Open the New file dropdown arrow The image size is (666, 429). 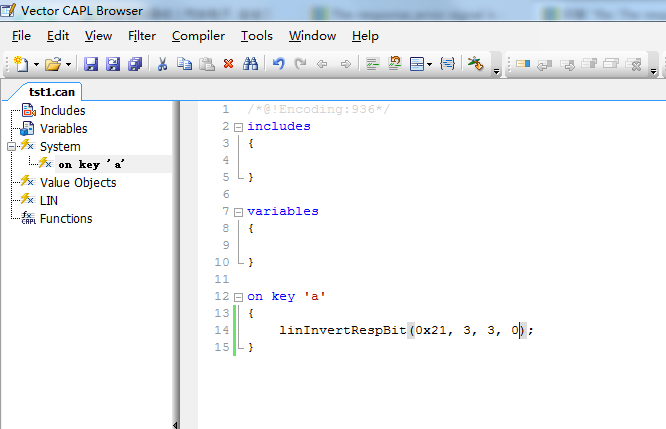point(37,65)
